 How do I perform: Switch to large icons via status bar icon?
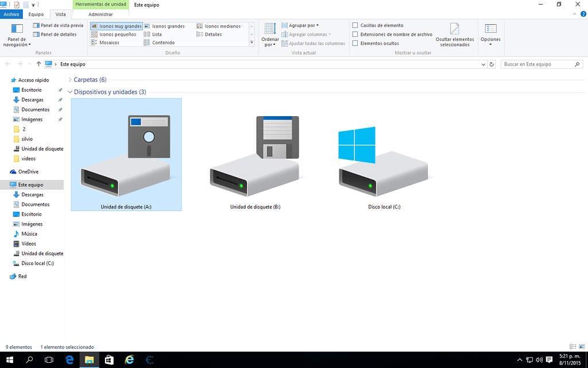pyautogui.click(x=582, y=347)
